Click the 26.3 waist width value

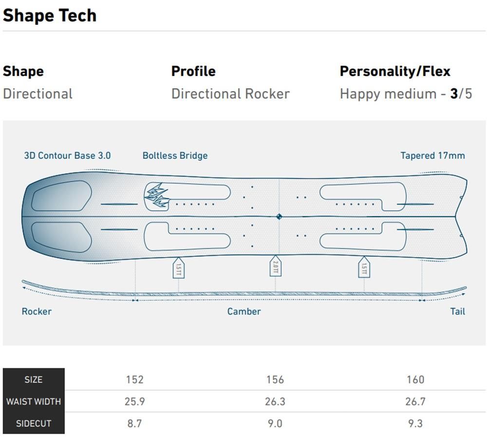click(x=275, y=401)
